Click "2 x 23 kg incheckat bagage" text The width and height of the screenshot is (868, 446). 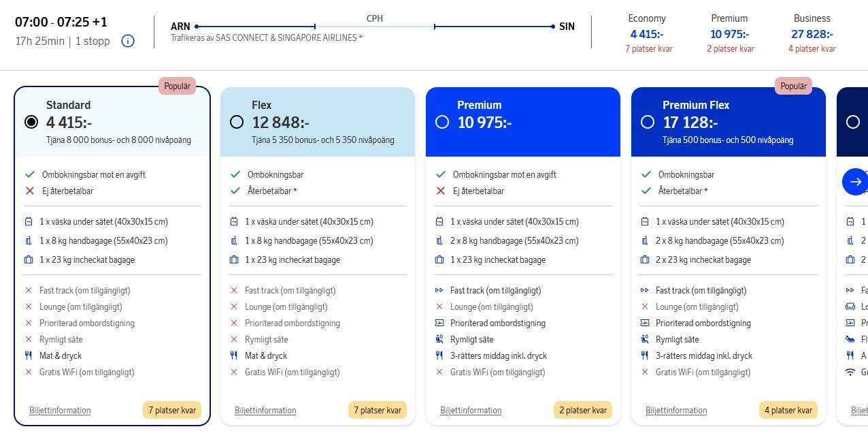tap(703, 259)
